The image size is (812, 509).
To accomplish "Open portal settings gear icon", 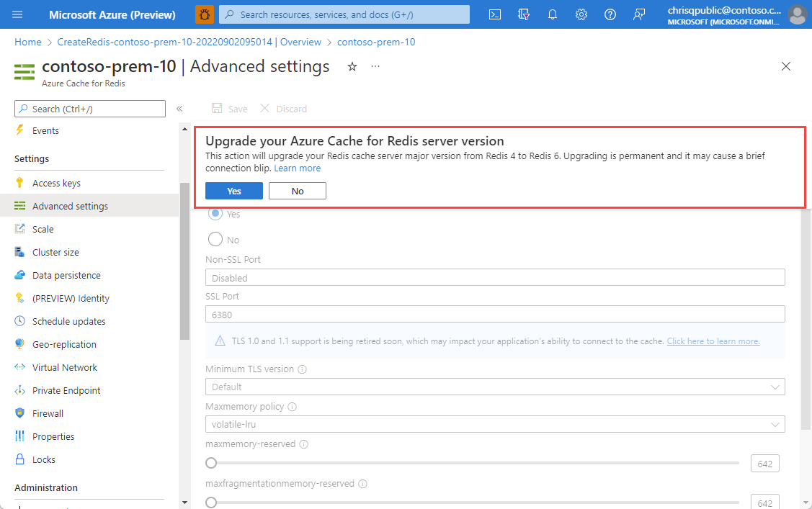I will click(x=581, y=14).
